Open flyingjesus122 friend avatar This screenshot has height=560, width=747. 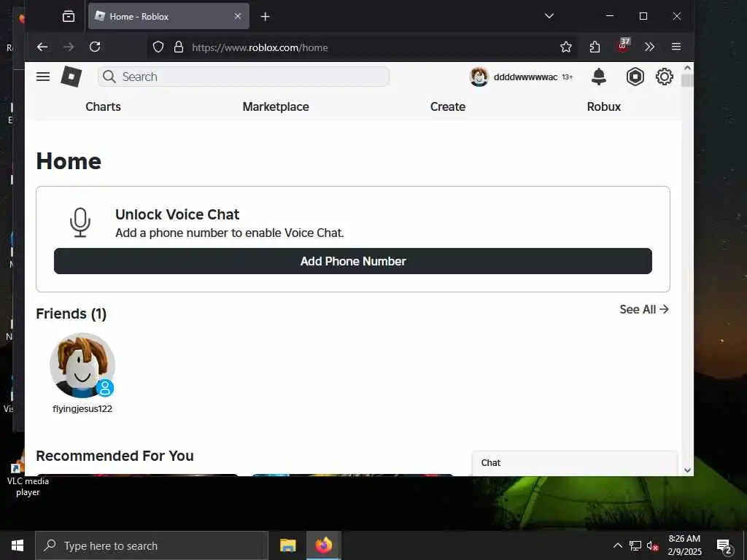click(82, 365)
